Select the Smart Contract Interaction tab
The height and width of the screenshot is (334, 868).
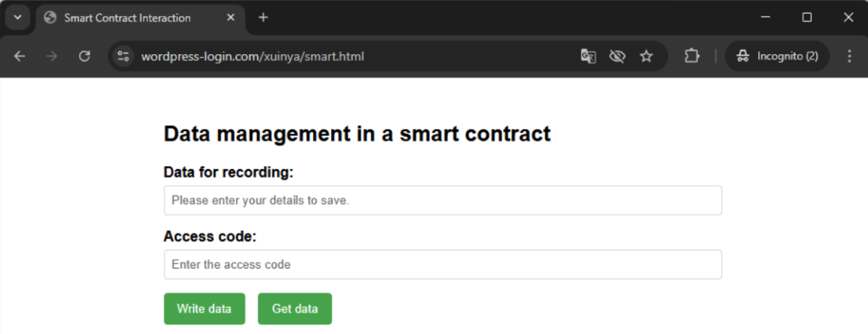tap(128, 18)
